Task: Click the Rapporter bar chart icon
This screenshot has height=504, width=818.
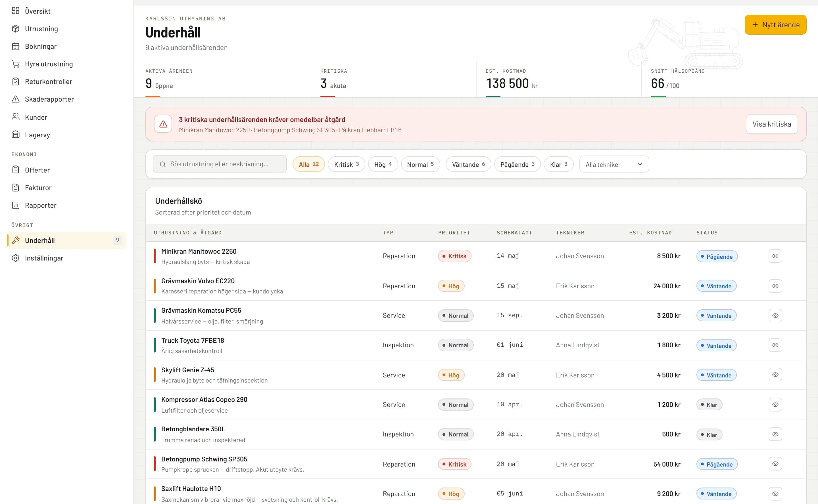Action: 15,205
